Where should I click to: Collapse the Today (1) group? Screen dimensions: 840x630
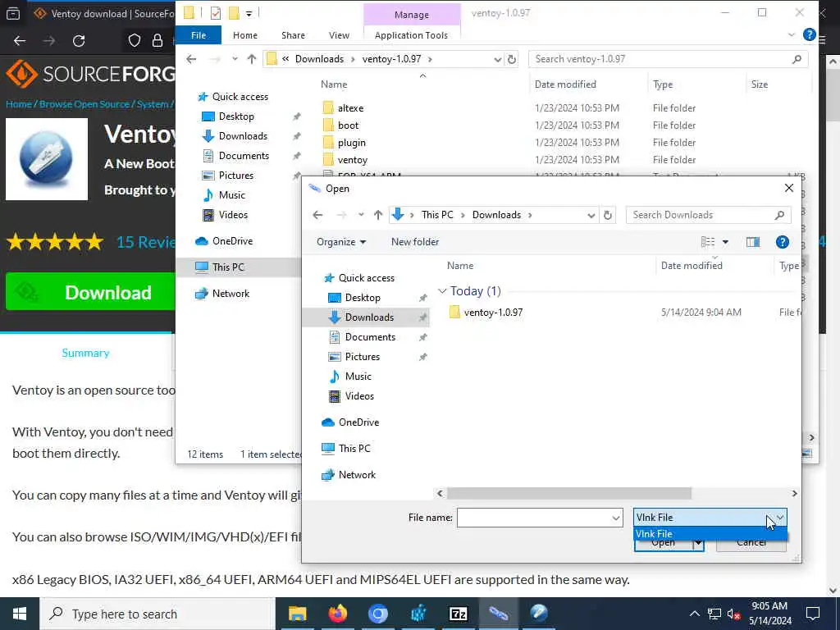[442, 291]
